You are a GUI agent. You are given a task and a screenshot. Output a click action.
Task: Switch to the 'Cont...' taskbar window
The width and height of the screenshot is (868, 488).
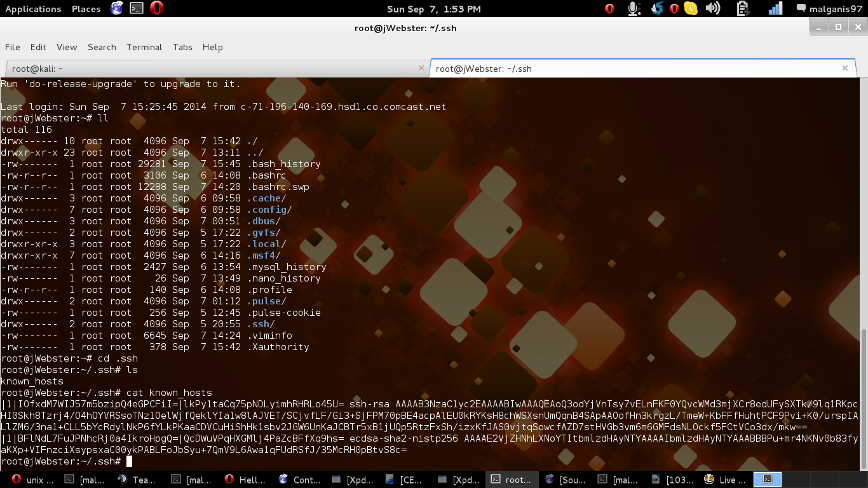click(x=298, y=480)
